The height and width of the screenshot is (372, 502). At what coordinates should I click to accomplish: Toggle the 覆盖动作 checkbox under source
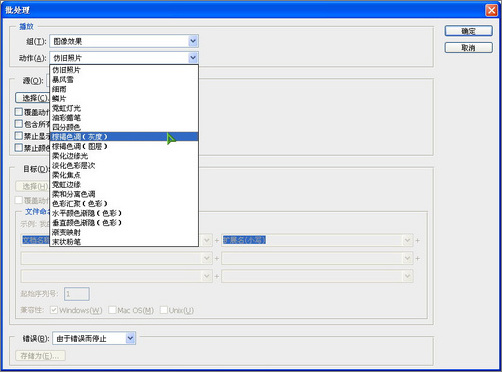[x=19, y=112]
